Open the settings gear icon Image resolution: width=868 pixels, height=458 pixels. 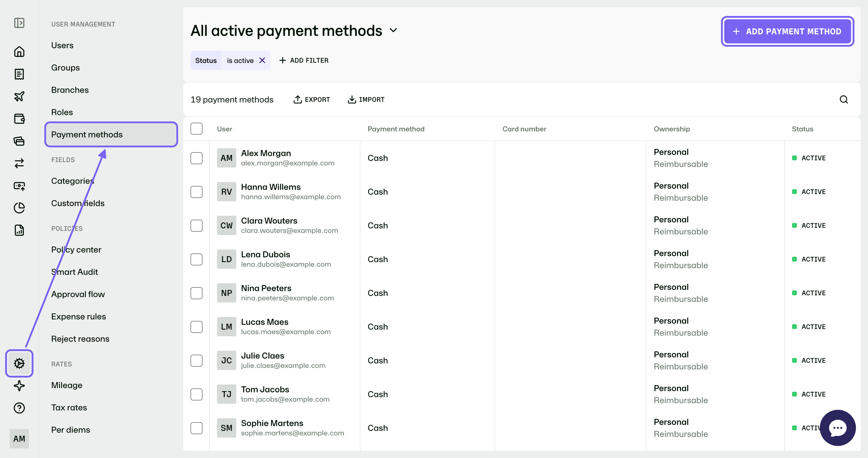pyautogui.click(x=19, y=363)
